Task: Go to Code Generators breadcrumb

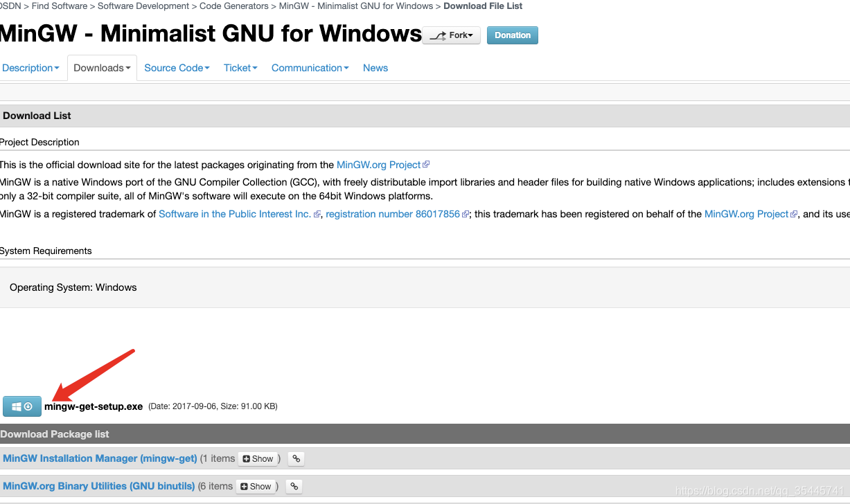Action: (234, 6)
